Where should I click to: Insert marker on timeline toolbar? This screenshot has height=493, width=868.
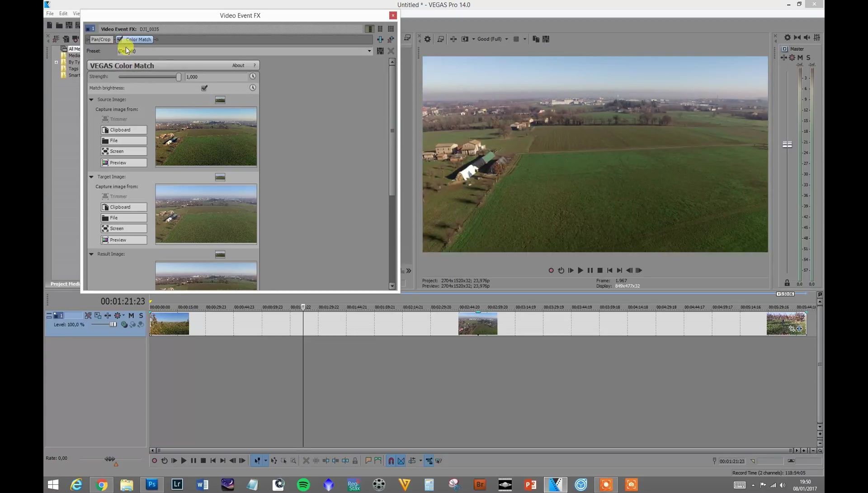pos(368,461)
